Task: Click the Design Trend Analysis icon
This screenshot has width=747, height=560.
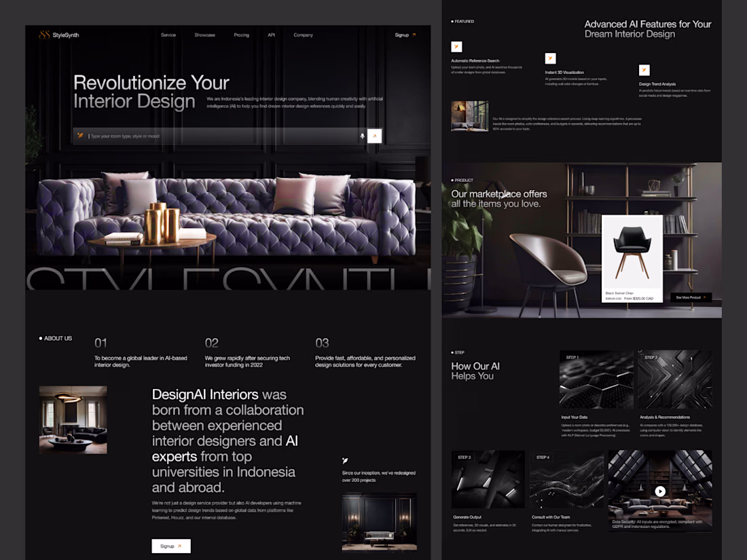Action: (644, 70)
